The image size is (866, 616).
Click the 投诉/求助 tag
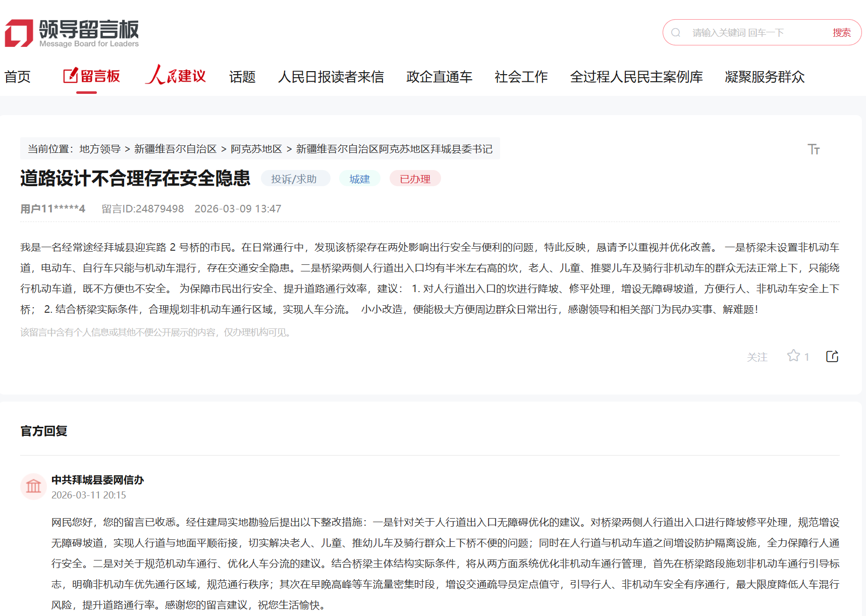pyautogui.click(x=294, y=179)
